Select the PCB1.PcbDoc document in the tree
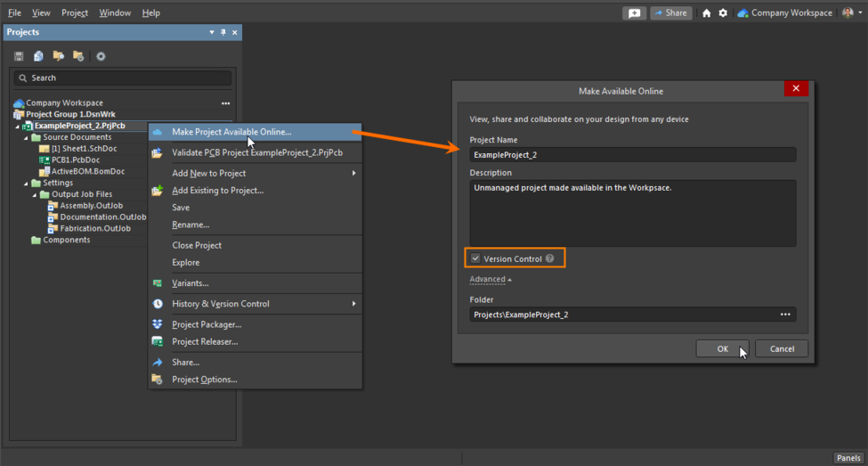 71,160
